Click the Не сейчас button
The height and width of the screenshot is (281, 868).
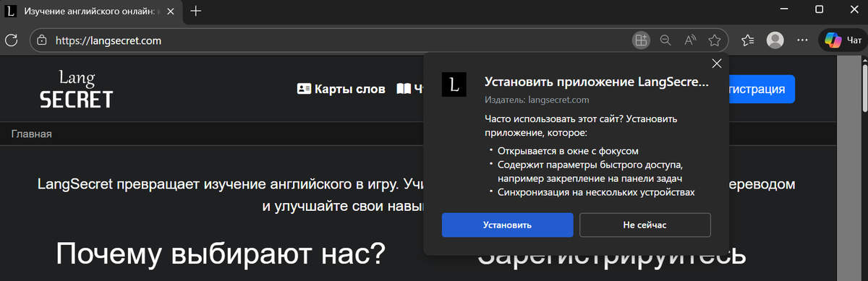(644, 225)
